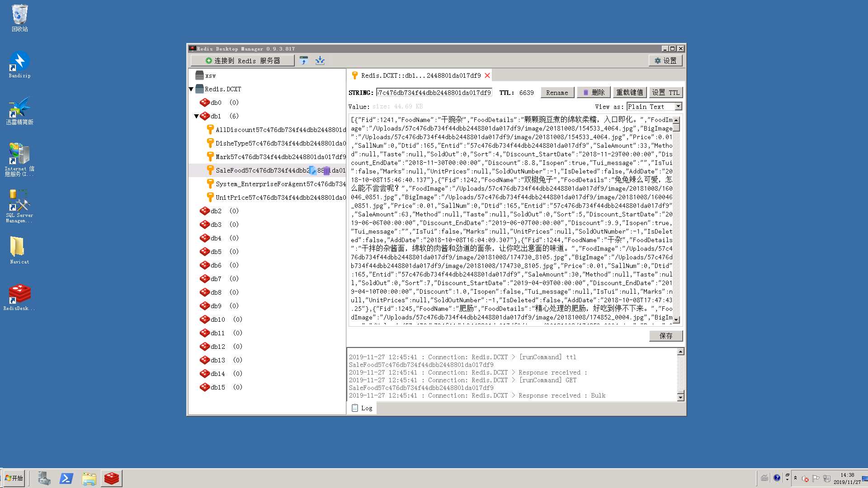Open the System_EnterpriseForAgent key
This screenshot has height=488, width=868.
(276, 184)
